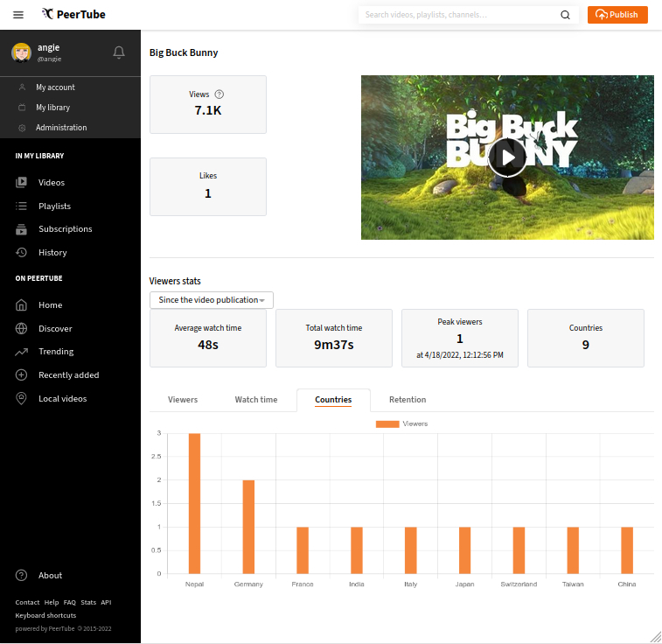Switch to the Watch time tab
Viewport: 662px width, 644px height.
tap(256, 400)
